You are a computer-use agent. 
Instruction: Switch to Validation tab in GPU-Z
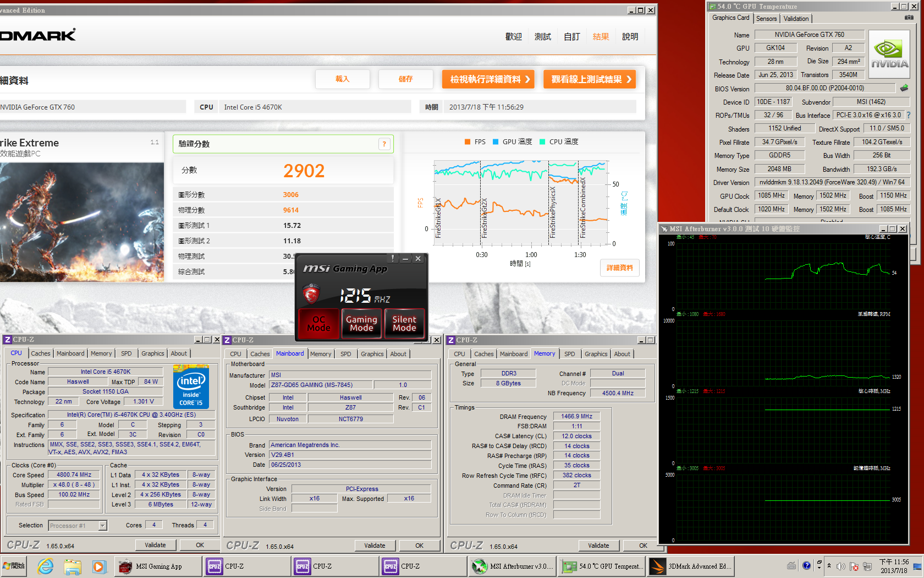click(x=796, y=19)
